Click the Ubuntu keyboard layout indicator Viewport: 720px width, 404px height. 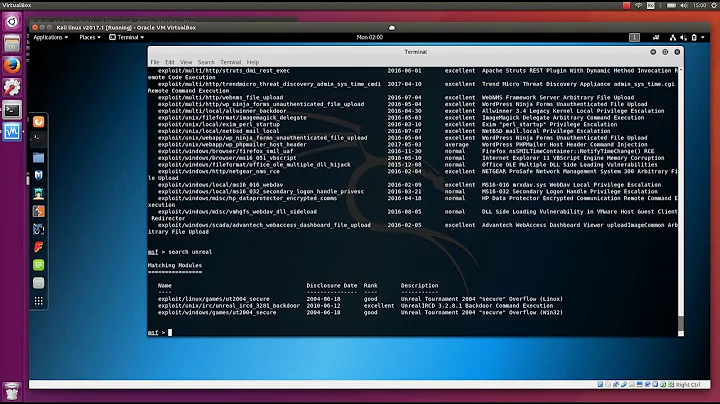[x=651, y=6]
